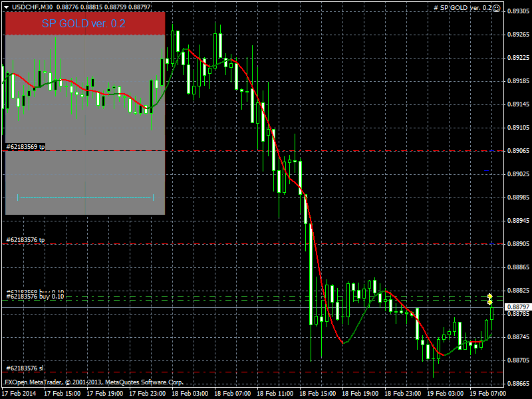Screen dimensions: 532x399
Task: Click the '19 Feb 07:00' time axis label
Action: (488, 394)
